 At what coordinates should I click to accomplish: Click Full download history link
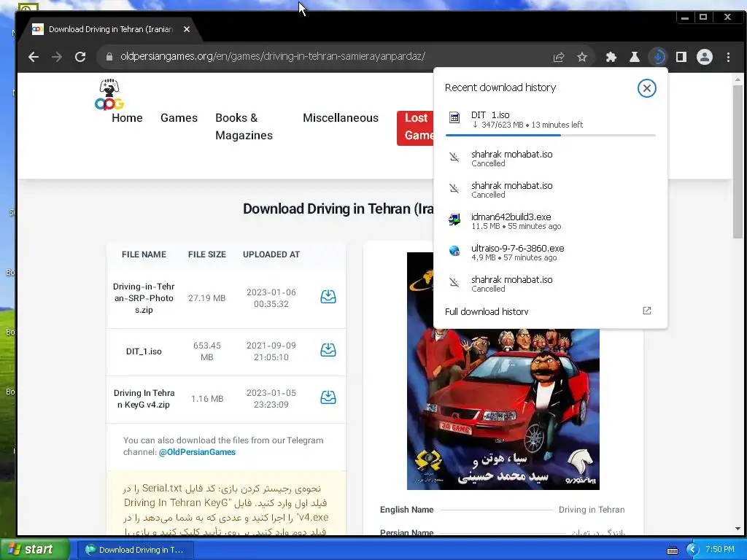pyautogui.click(x=487, y=311)
